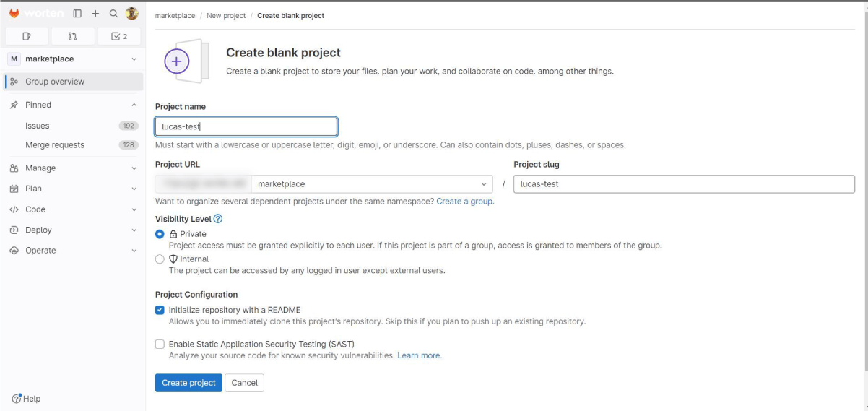
Task: Open the marketplace namespace dropdown
Action: (x=372, y=184)
